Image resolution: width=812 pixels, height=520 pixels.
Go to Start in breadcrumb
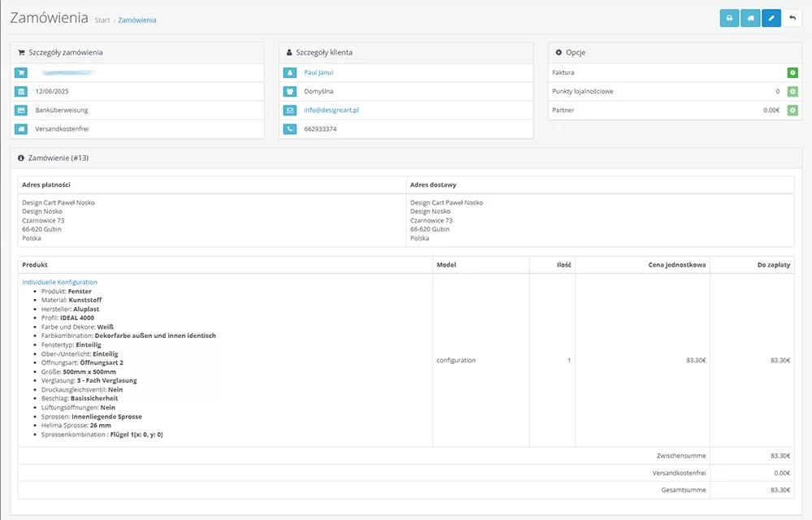(x=101, y=20)
